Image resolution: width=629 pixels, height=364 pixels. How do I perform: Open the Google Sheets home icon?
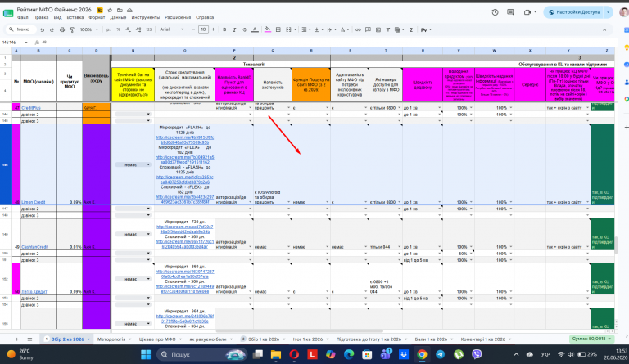click(x=8, y=13)
